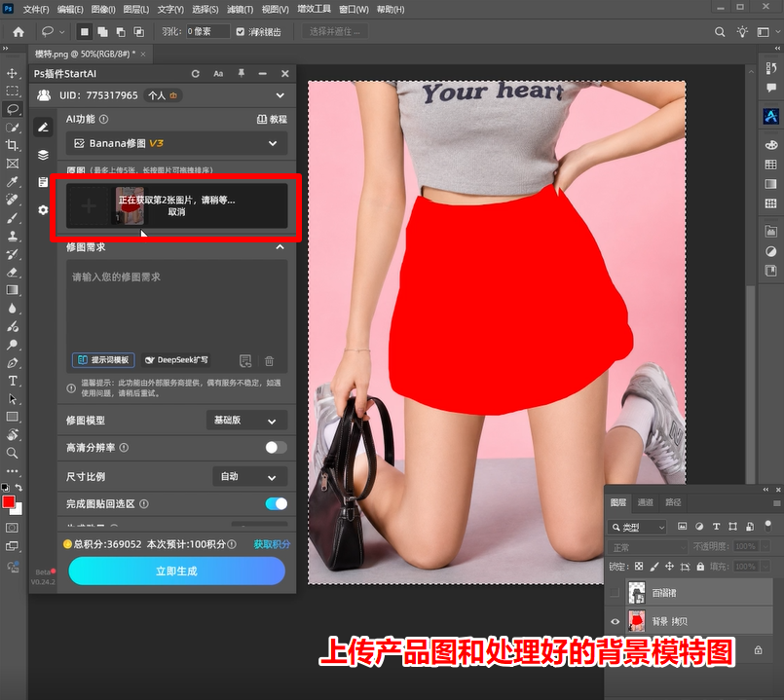Image resolution: width=784 pixels, height=700 pixels.
Task: Select the Clone Stamp tool
Action: [12, 236]
